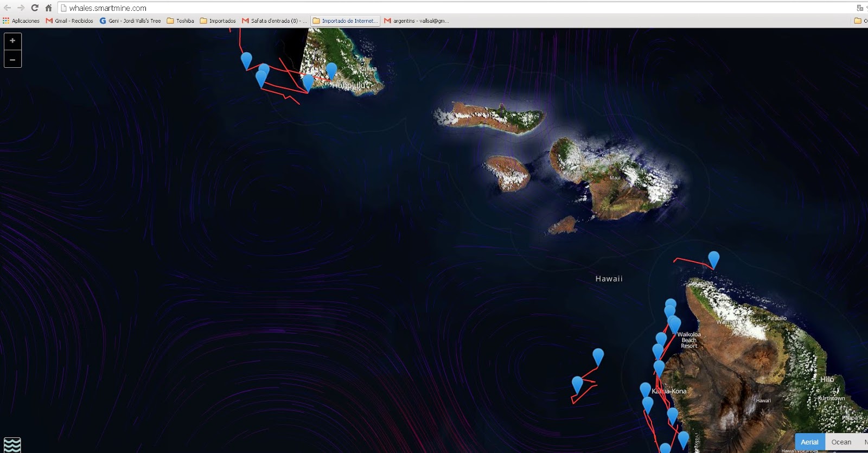Open the Gmail - Recibidos bookmark
This screenshot has width=868, height=453.
(x=69, y=21)
